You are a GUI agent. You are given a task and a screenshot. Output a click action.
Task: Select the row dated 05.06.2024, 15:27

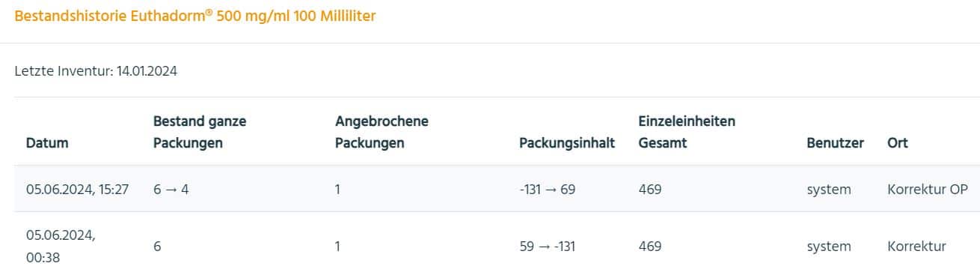point(497,189)
